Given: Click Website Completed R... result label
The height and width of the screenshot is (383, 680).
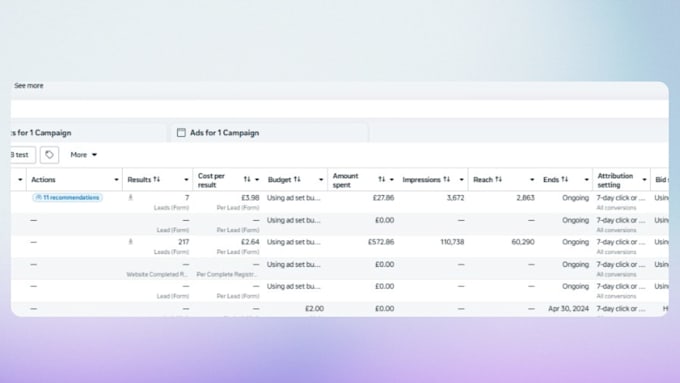Looking at the screenshot, I should tap(157, 275).
